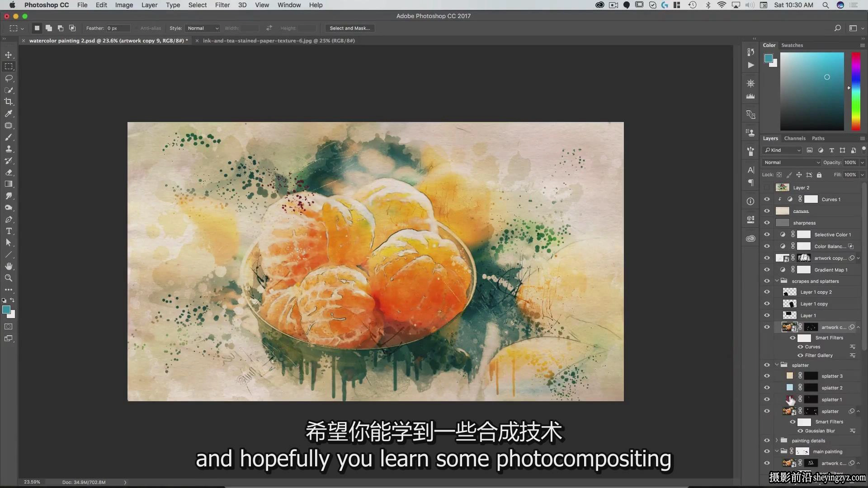Expand the painting details group
The height and width of the screenshot is (488, 868).
point(777,441)
